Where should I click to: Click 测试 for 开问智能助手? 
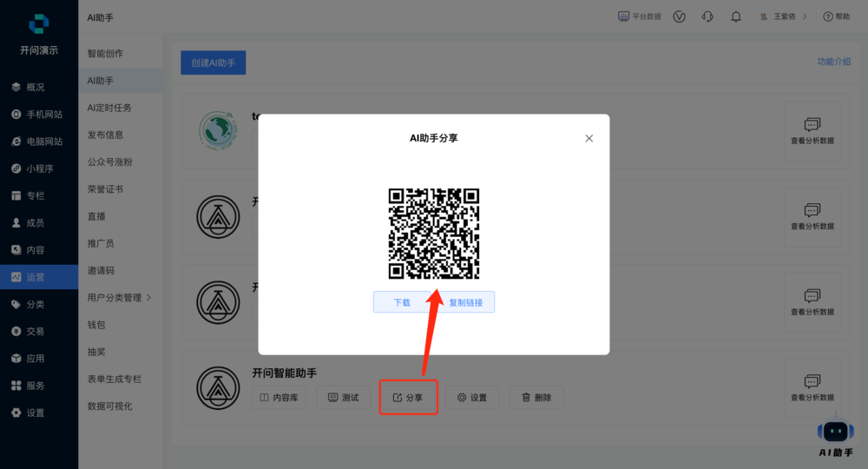tap(343, 398)
